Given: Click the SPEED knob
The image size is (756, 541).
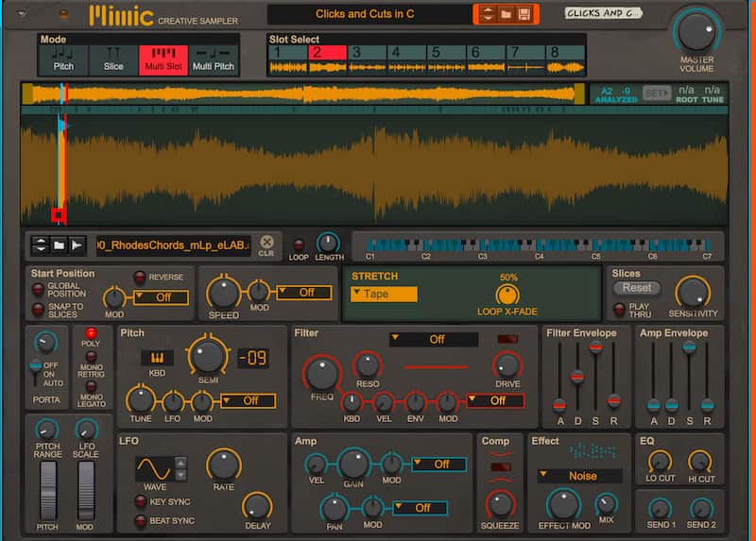Looking at the screenshot, I should click(x=223, y=293).
